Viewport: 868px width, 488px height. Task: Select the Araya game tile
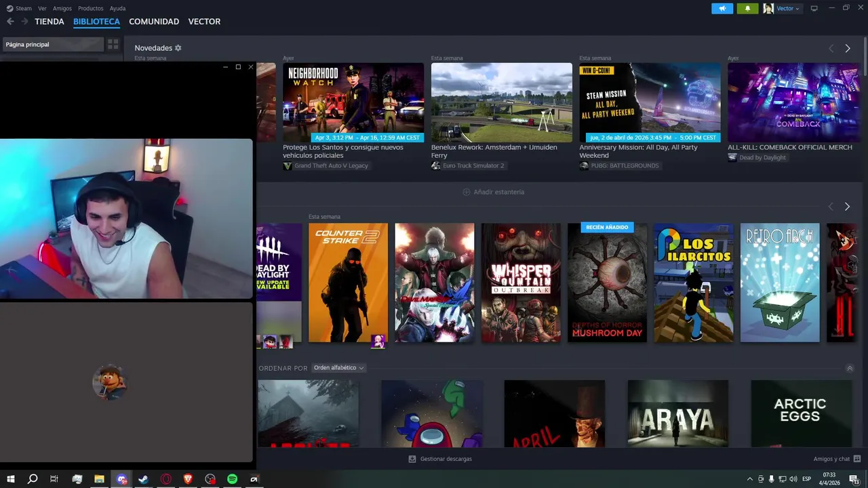point(678,413)
